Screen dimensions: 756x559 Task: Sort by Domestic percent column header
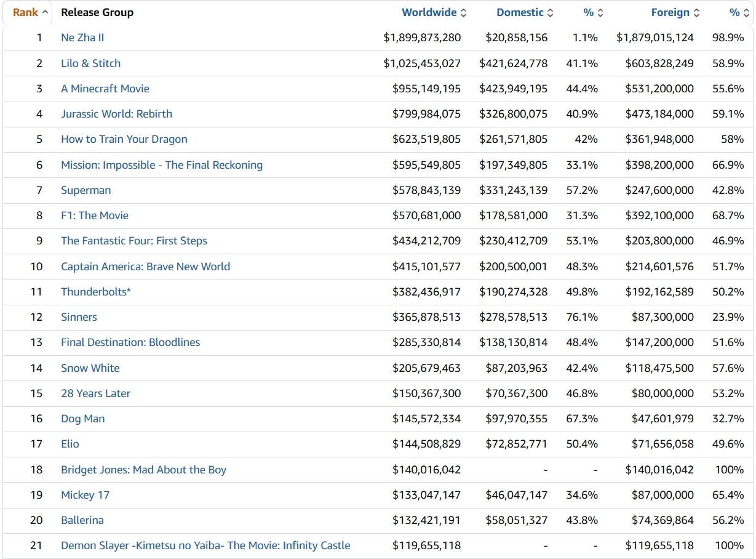(593, 12)
